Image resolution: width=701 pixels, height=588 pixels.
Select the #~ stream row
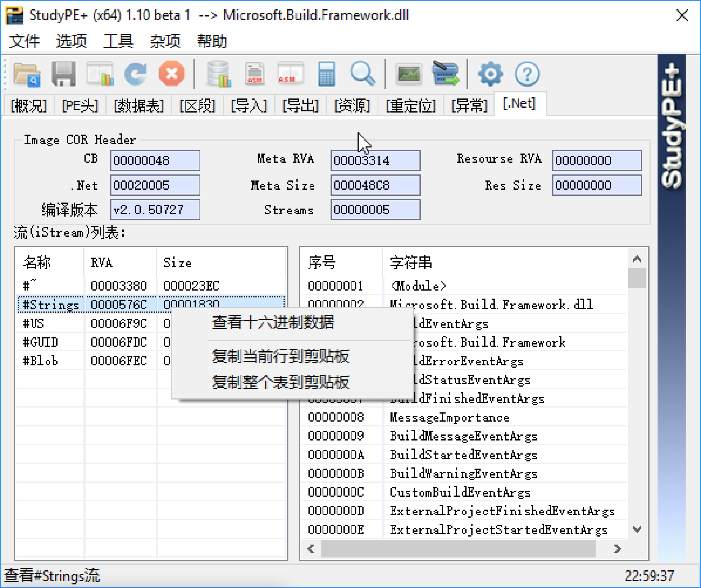151,286
